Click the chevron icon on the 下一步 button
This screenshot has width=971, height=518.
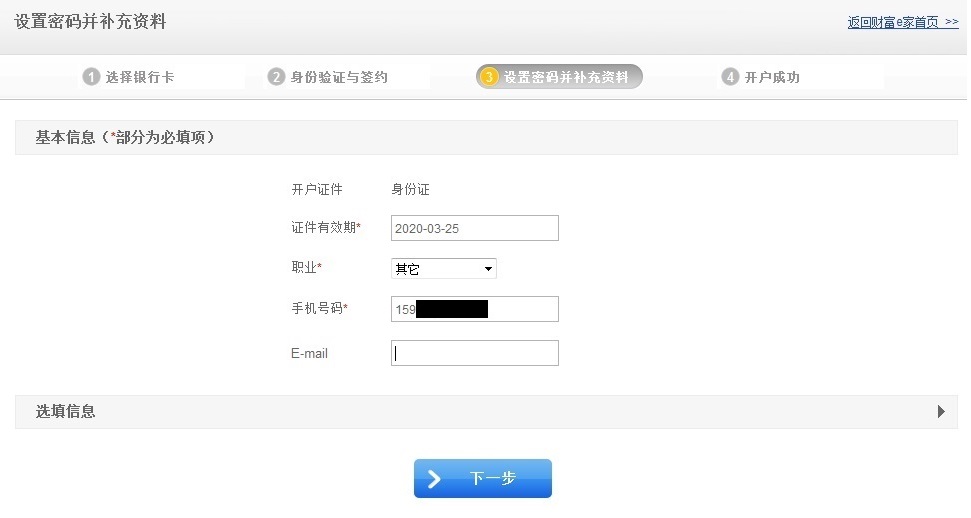[435, 479]
